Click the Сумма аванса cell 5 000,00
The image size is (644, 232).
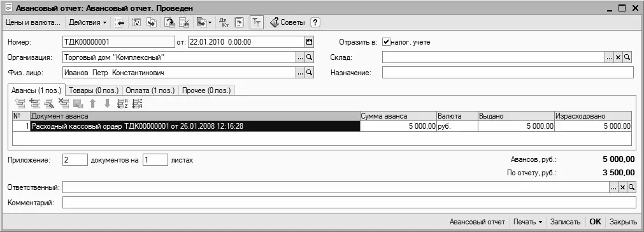398,126
